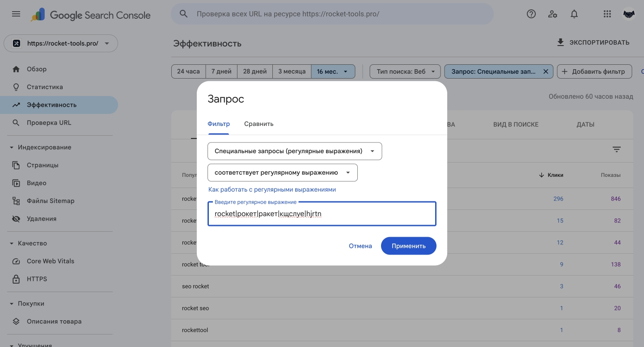Viewport: 644px width, 347px height.
Task: Switch to ВИД В ПОИСКЕ tab
Action: 516,125
